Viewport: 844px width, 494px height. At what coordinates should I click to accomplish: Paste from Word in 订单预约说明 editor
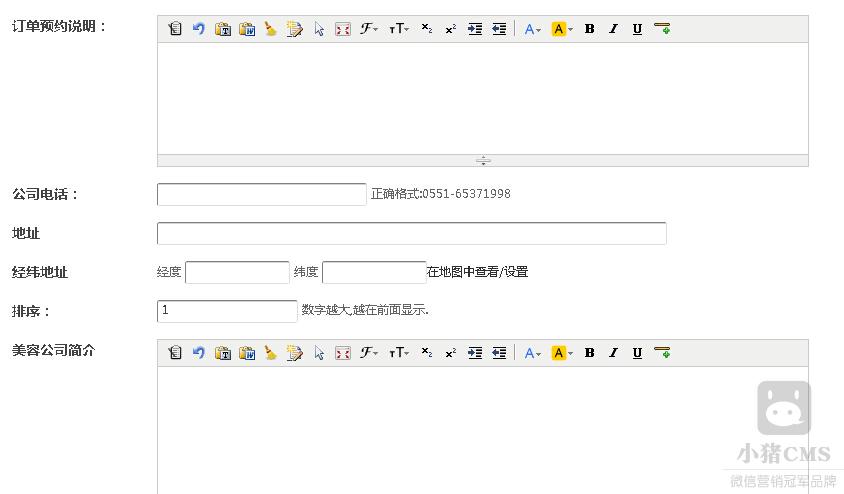click(247, 29)
